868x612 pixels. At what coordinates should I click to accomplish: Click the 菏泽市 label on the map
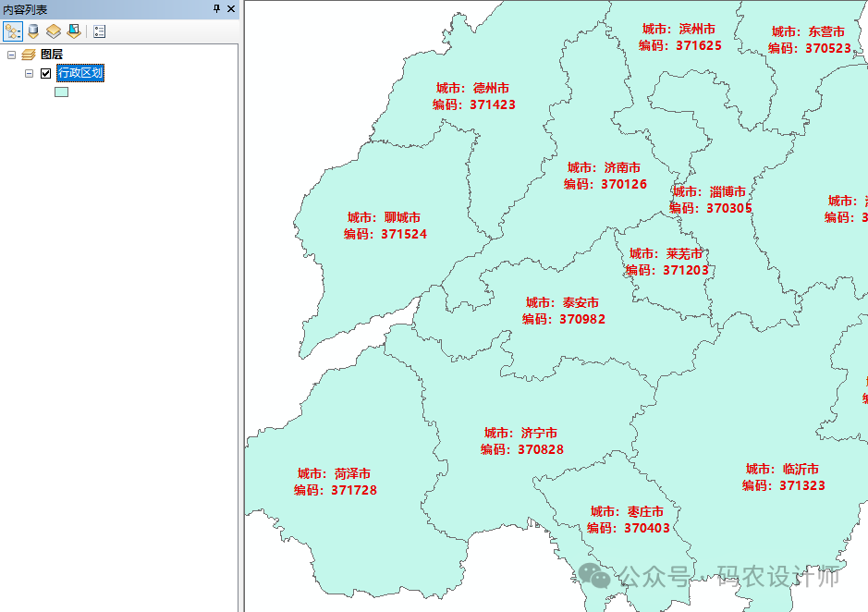click(335, 473)
